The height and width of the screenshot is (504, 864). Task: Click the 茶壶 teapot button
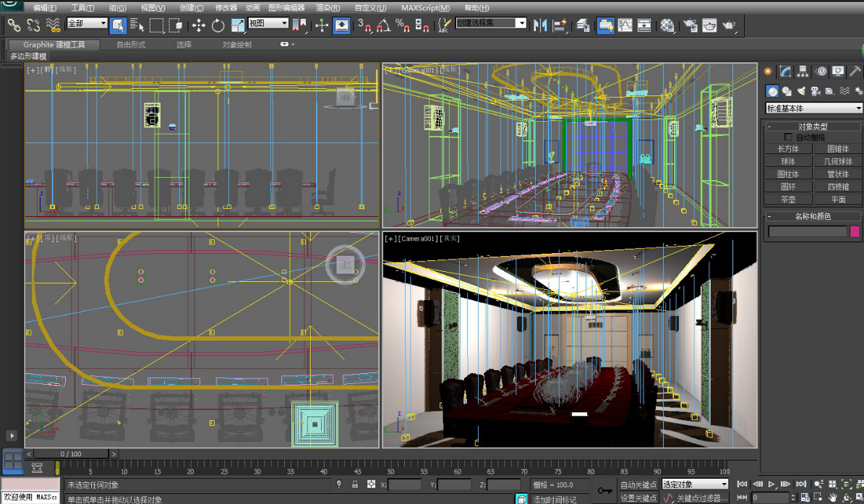coord(788,200)
